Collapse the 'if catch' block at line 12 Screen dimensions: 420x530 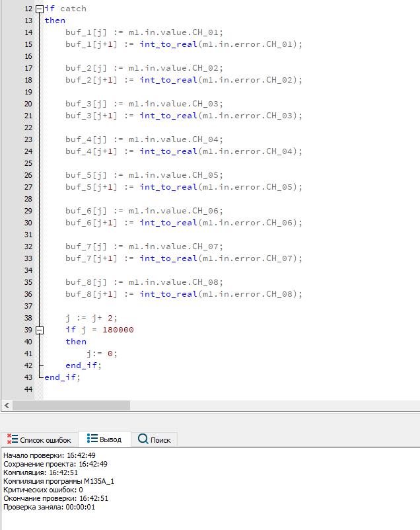tap(40, 9)
